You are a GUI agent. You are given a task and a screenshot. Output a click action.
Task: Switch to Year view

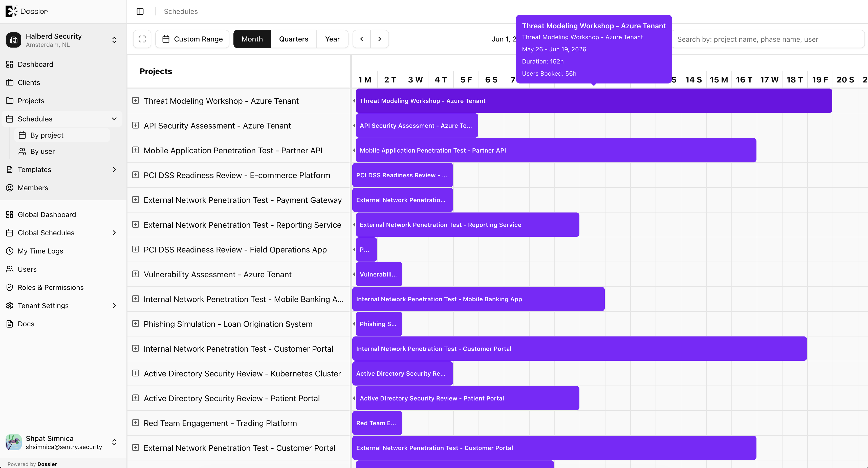click(x=332, y=39)
